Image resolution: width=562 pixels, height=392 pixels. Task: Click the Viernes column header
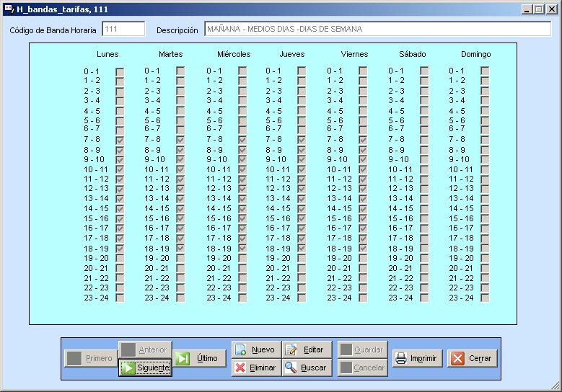pos(354,55)
